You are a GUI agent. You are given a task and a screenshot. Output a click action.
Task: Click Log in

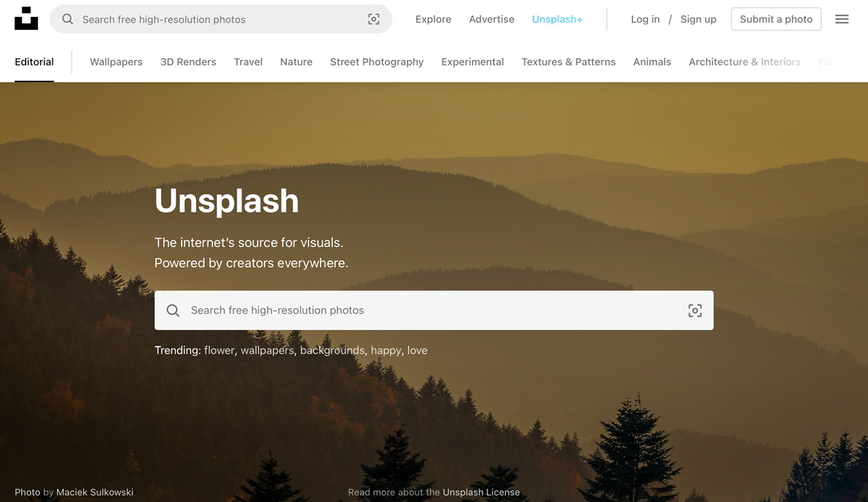coord(645,19)
